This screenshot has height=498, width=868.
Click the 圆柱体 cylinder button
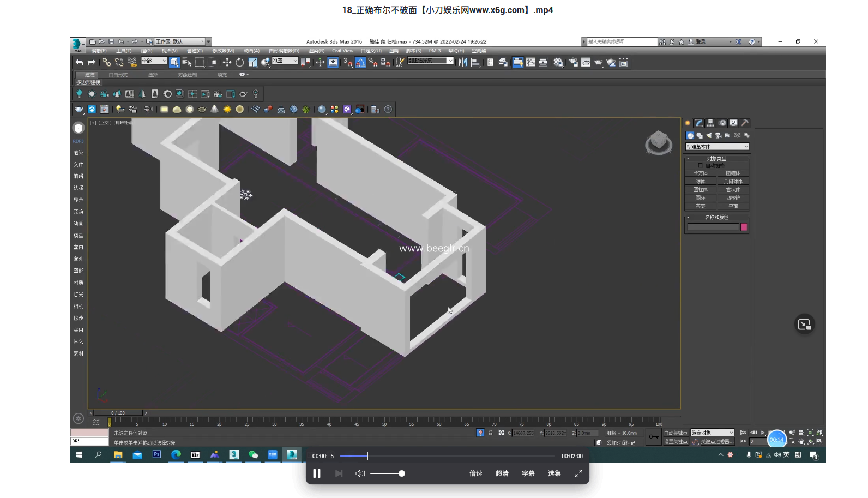pyautogui.click(x=701, y=189)
